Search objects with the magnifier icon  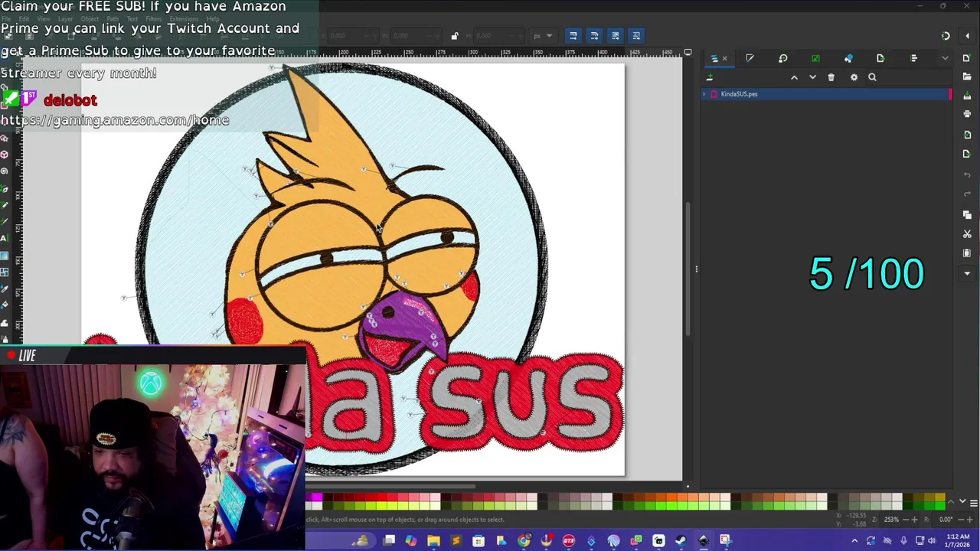pos(872,77)
